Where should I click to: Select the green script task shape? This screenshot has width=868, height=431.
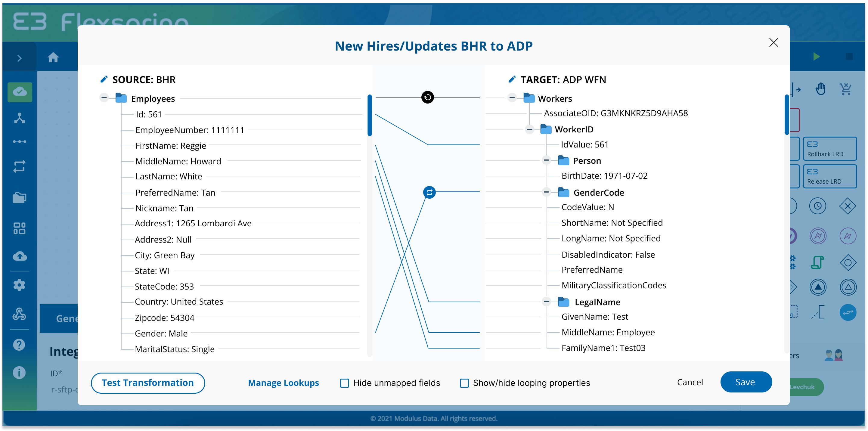coord(818,262)
